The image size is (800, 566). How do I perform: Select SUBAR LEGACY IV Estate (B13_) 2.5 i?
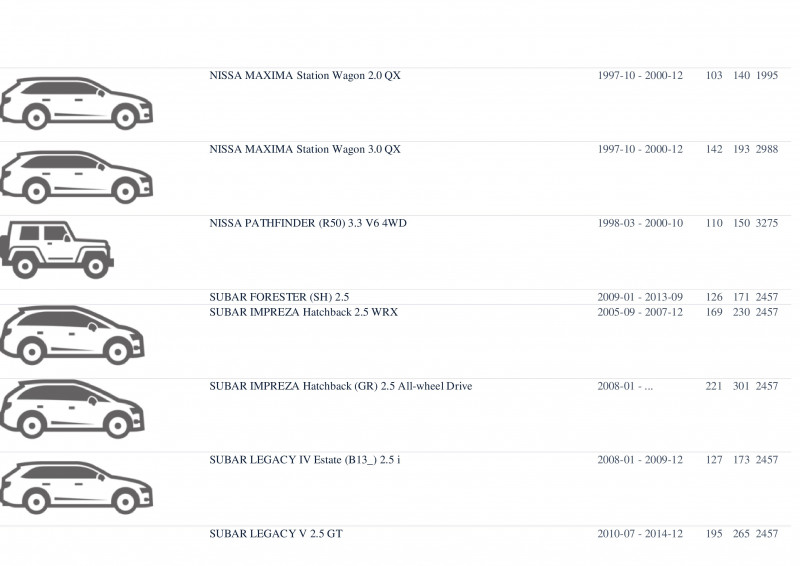305,460
